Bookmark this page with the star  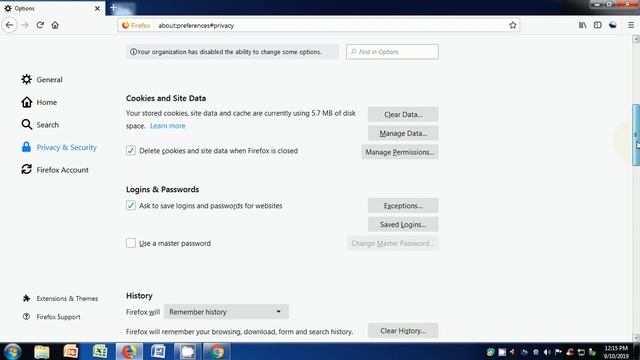pyautogui.click(x=513, y=25)
